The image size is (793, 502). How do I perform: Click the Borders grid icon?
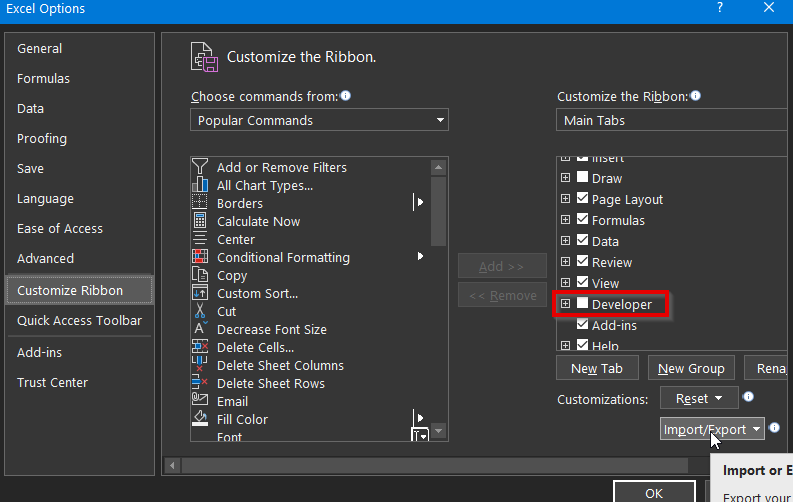200,202
